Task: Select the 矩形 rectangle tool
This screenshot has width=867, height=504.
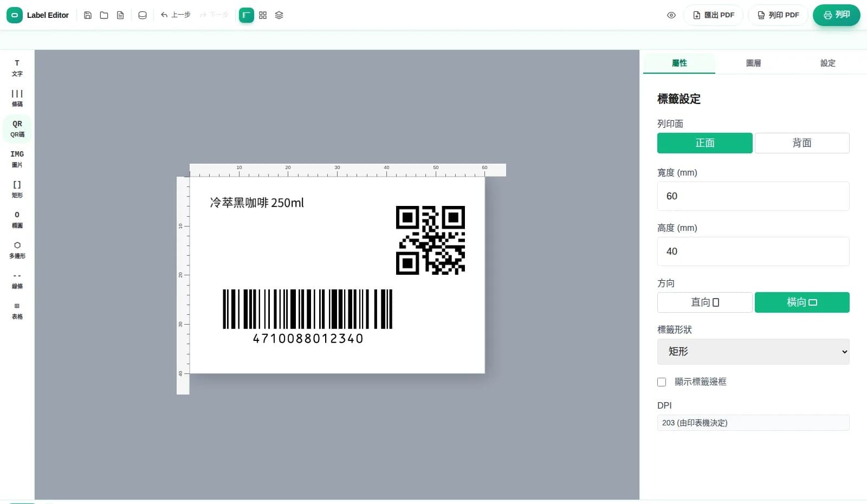Action: click(x=17, y=189)
